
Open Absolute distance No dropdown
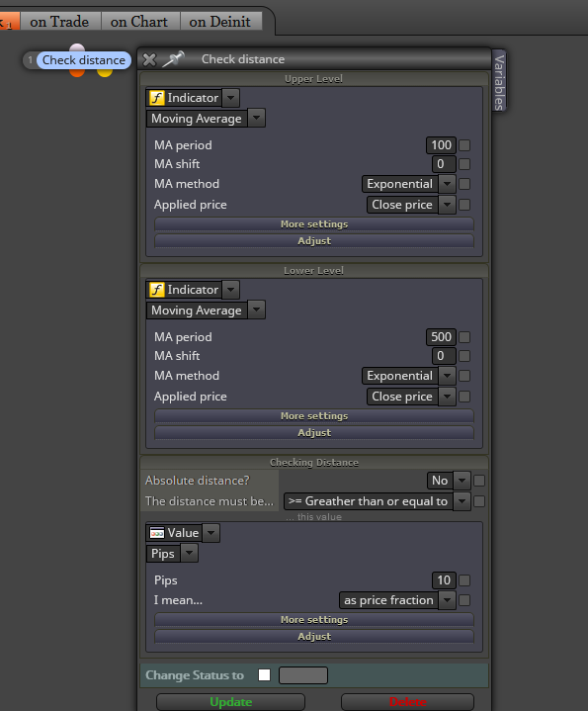click(462, 481)
